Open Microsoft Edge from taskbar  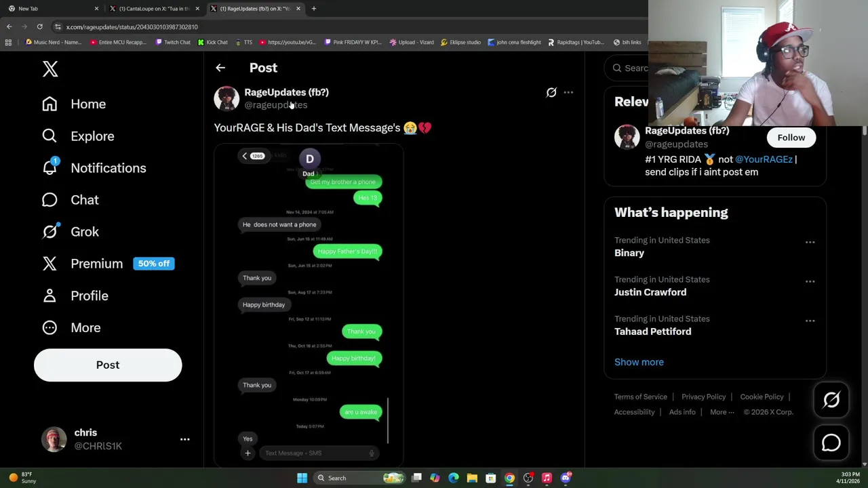pyautogui.click(x=454, y=478)
